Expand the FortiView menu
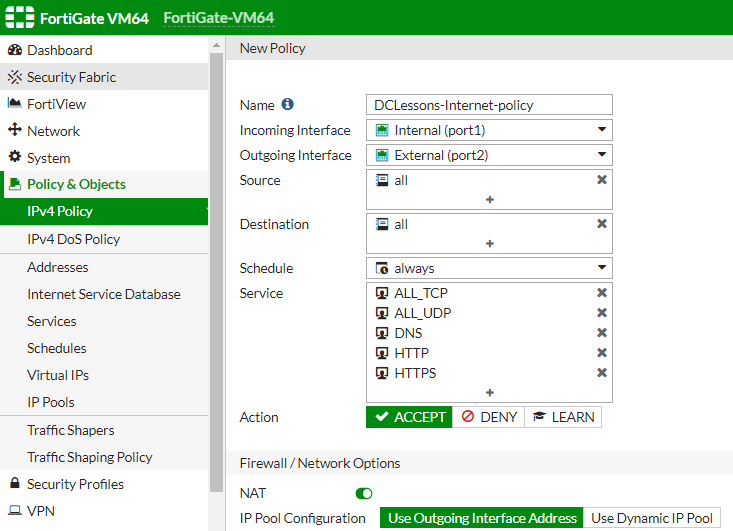Screen dimensions: 733x531 (104, 104)
